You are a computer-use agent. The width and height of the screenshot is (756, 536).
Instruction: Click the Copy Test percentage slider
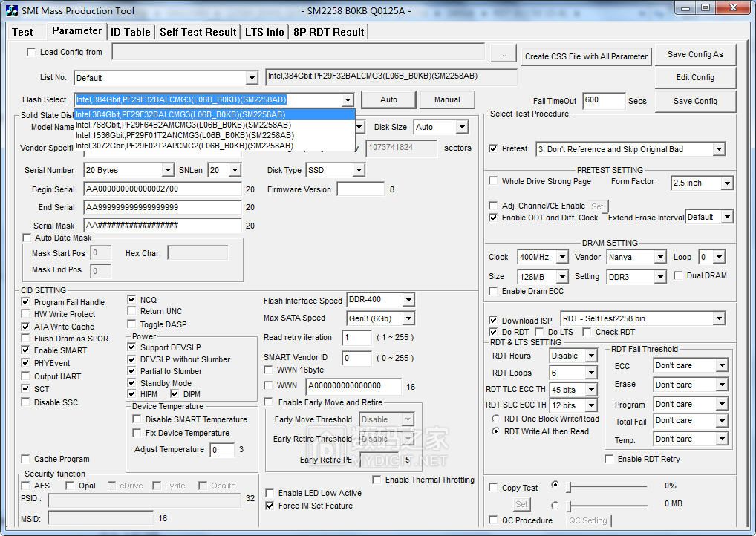[607, 487]
